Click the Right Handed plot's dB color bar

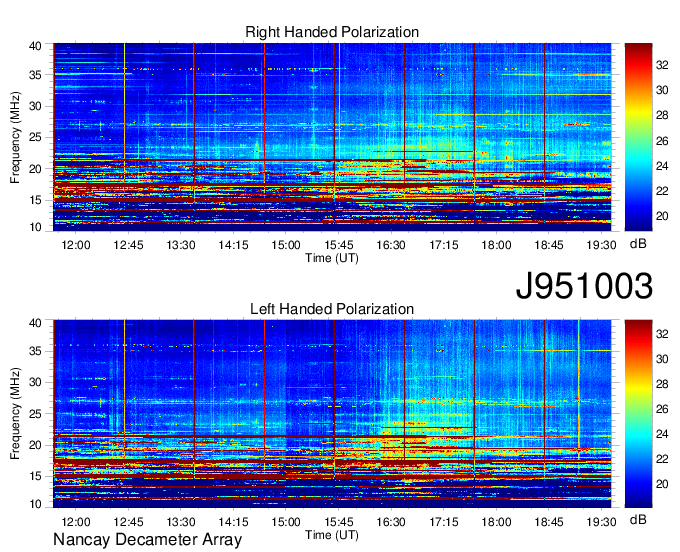[638, 137]
